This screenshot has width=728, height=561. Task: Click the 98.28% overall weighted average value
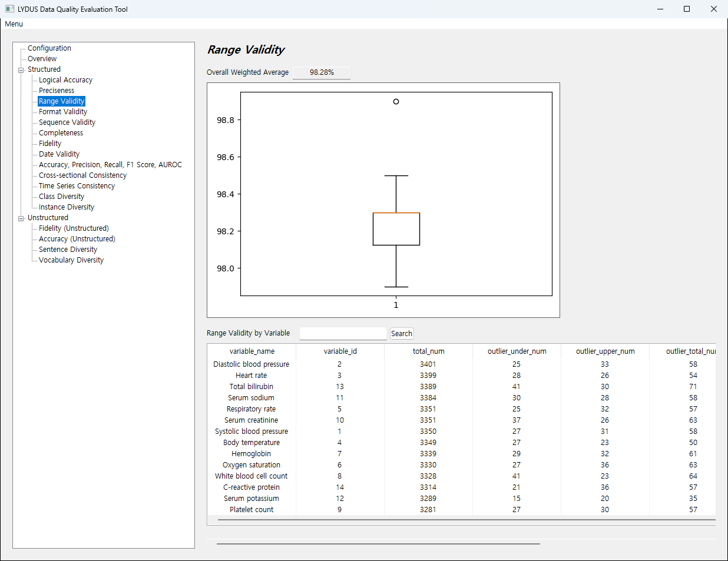[x=322, y=72]
